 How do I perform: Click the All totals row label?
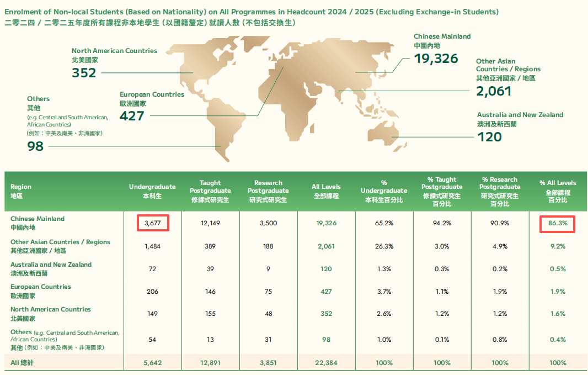pyautogui.click(x=23, y=363)
